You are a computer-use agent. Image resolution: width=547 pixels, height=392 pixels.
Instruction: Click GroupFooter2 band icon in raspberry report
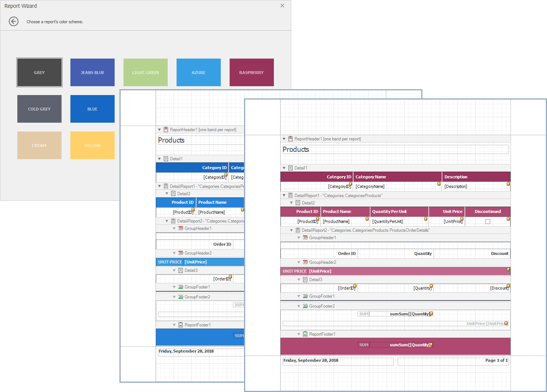(305, 306)
